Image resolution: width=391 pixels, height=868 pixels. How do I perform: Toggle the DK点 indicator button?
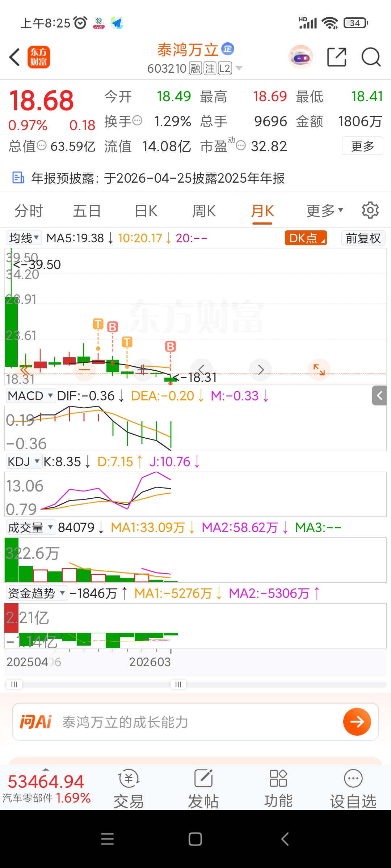[306, 238]
